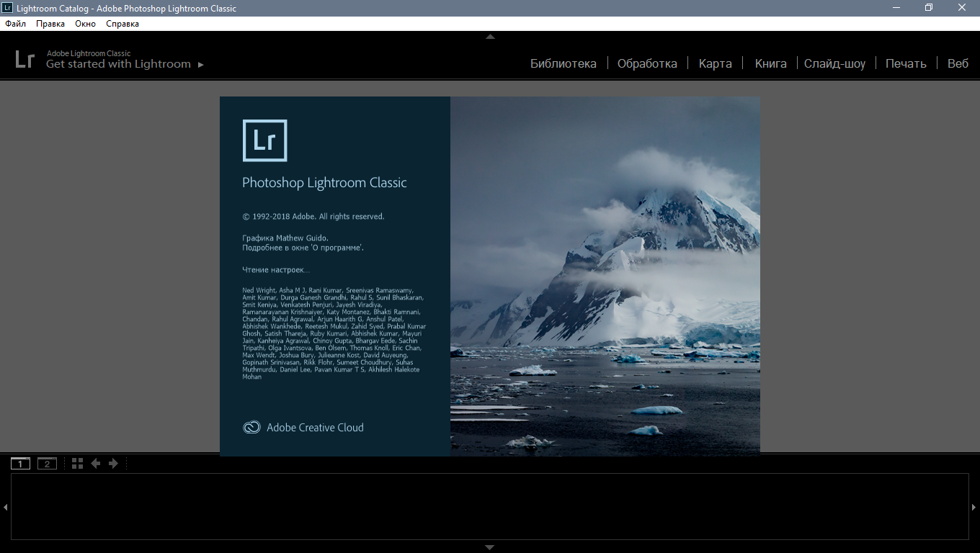Click the Lightroom icon in the title bar
The height and width of the screenshot is (553, 980).
point(7,8)
